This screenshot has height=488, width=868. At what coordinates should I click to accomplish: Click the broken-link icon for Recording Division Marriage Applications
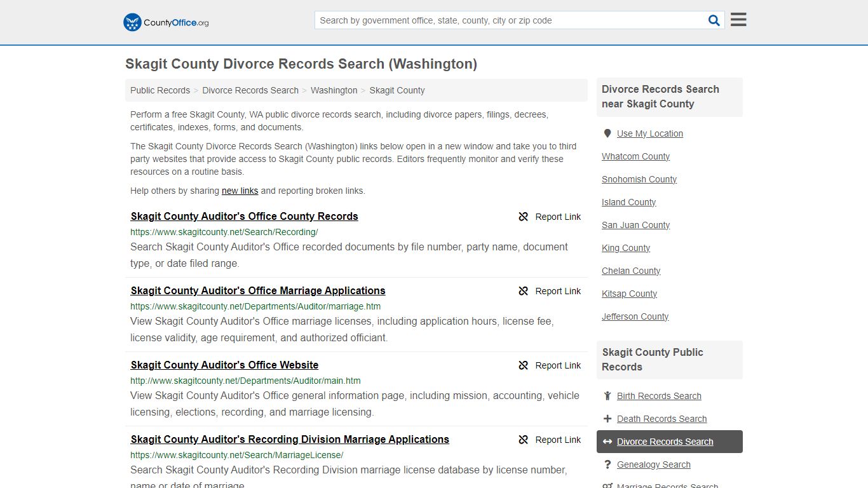click(x=524, y=440)
